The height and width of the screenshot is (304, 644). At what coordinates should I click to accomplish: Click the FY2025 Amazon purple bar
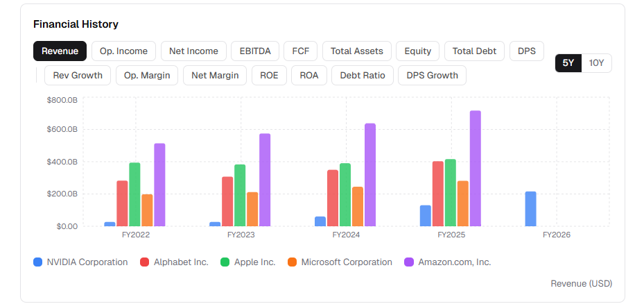[x=475, y=169]
